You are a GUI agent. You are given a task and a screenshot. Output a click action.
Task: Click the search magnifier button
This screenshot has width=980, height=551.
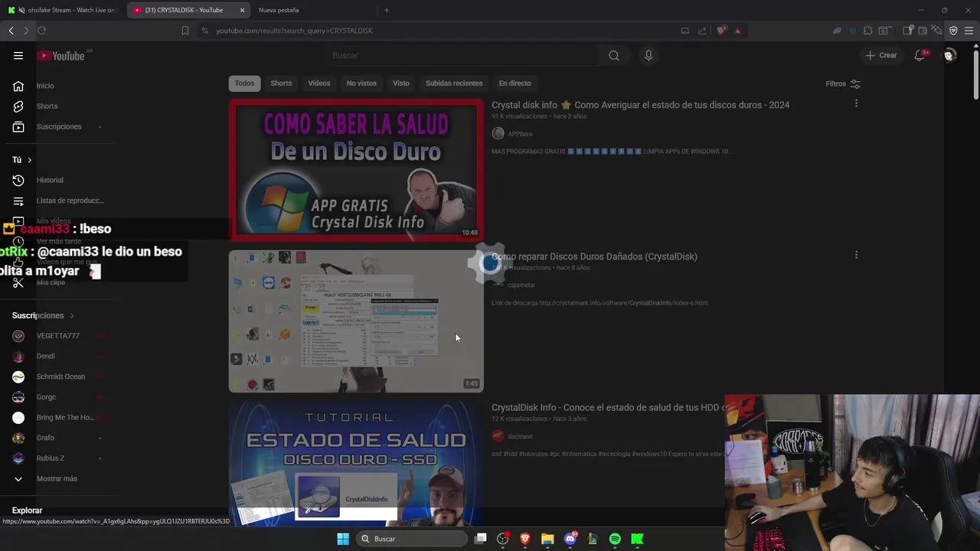614,55
